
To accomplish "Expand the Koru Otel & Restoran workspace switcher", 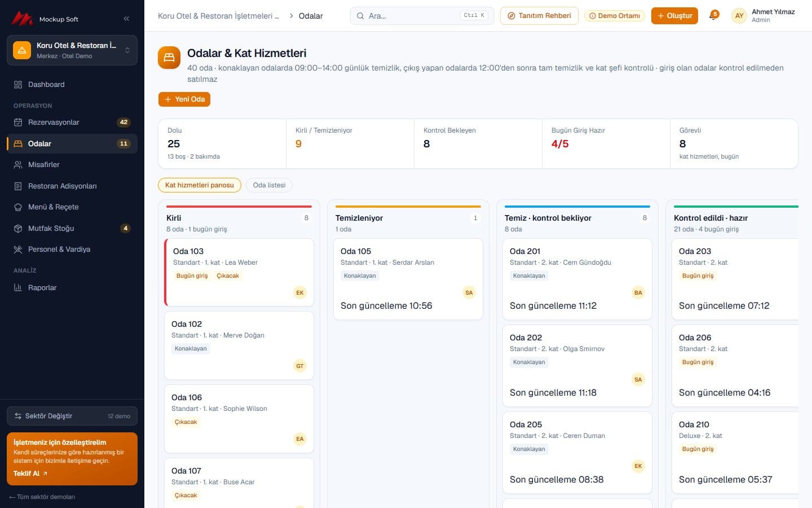I will click(x=72, y=50).
